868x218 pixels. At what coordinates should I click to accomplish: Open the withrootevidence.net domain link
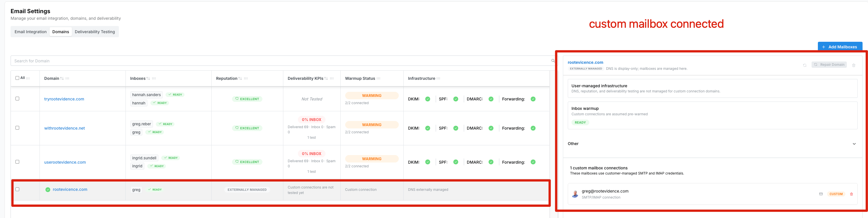pos(64,128)
